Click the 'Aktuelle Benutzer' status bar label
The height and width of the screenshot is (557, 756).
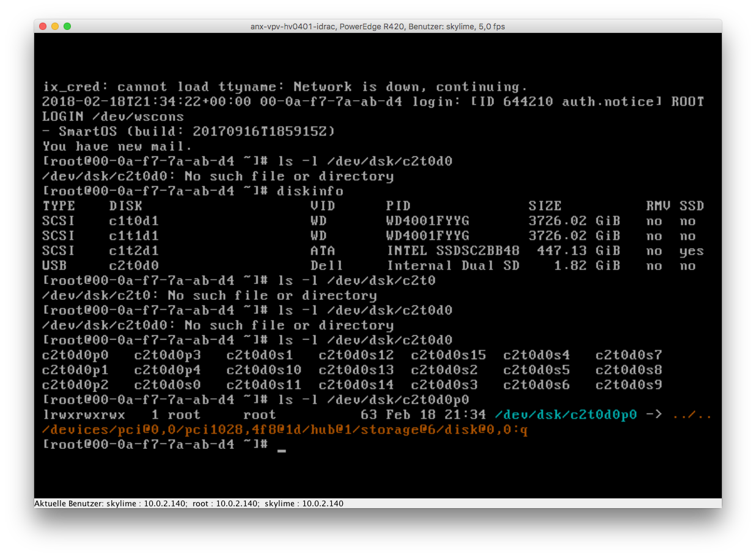click(x=68, y=504)
